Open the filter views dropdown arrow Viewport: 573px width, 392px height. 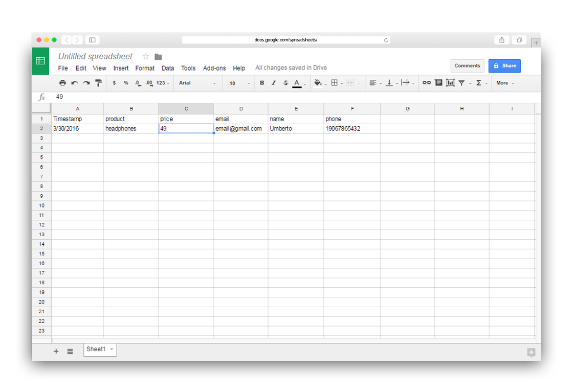pyautogui.click(x=470, y=84)
